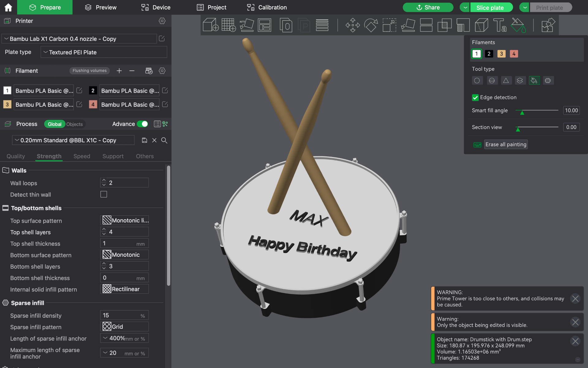Select the Scale tool
The image size is (588, 368).
[389, 25]
